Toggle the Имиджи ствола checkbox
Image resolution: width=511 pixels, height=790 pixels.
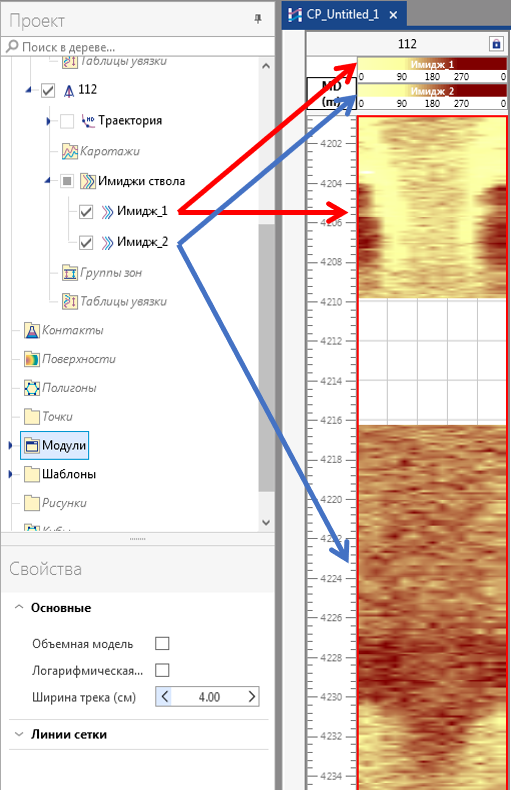(x=67, y=181)
